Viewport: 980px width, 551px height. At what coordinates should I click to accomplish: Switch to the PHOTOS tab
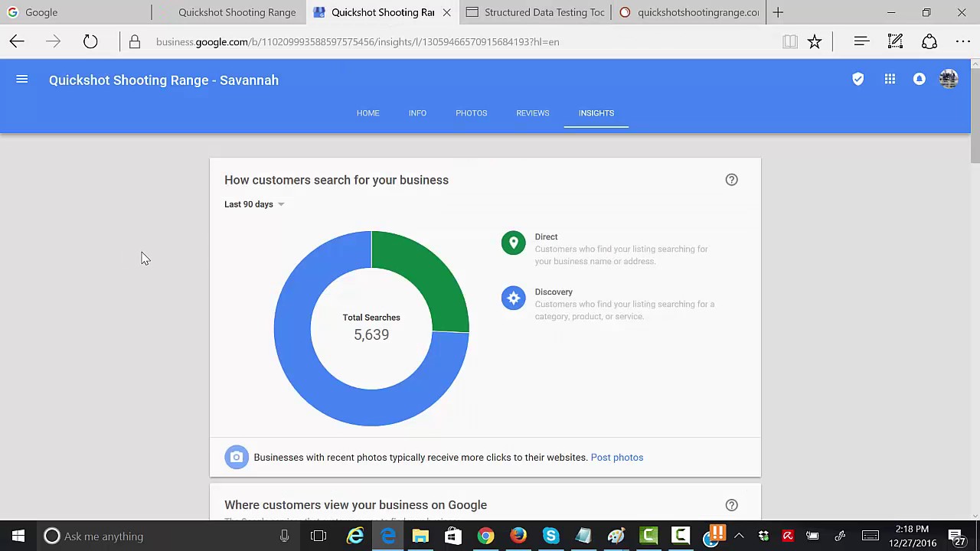click(472, 113)
